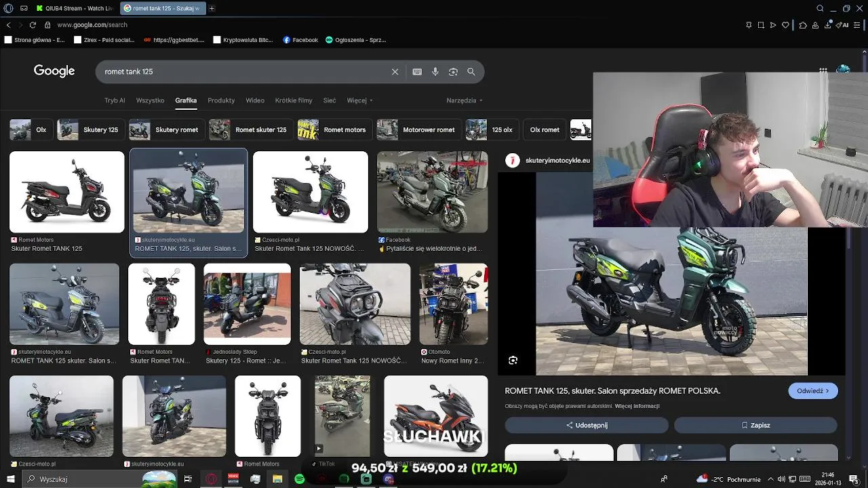The height and width of the screenshot is (488, 868).
Task: Click the Udostępnij share button
Action: pos(587,425)
